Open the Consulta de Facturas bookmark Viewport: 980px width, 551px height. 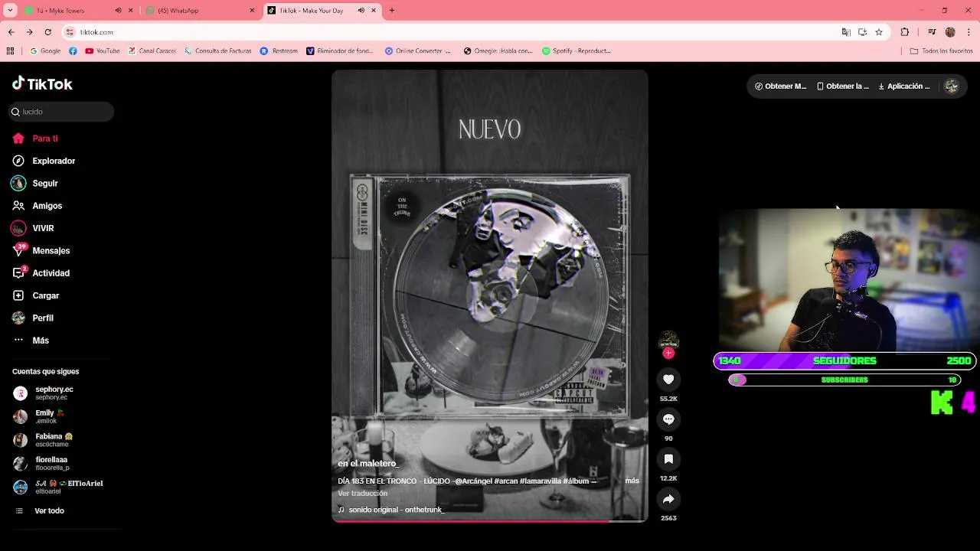[217, 51]
